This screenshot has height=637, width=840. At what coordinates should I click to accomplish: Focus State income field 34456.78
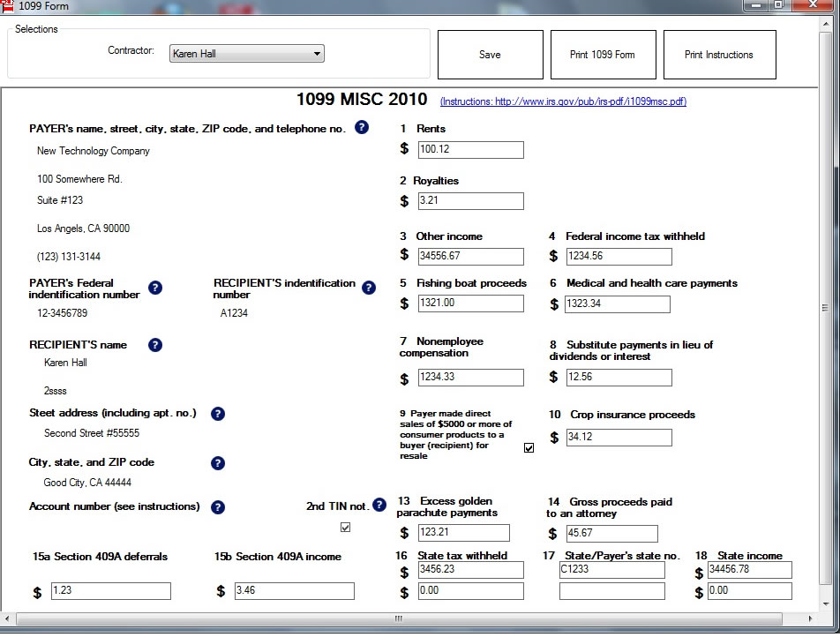tap(750, 570)
